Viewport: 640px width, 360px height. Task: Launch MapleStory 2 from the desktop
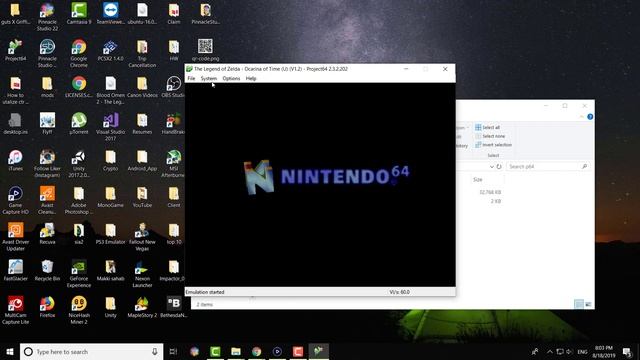pyautogui.click(x=142, y=307)
